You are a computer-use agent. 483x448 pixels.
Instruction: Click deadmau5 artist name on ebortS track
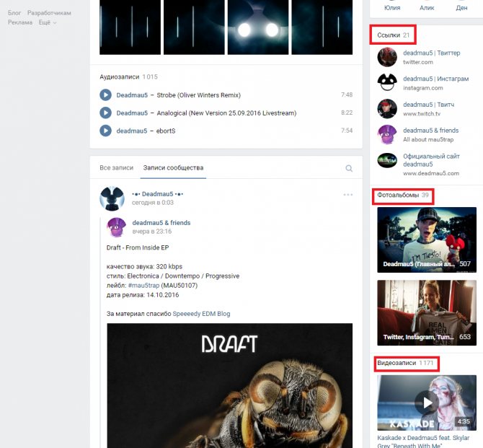tap(132, 131)
